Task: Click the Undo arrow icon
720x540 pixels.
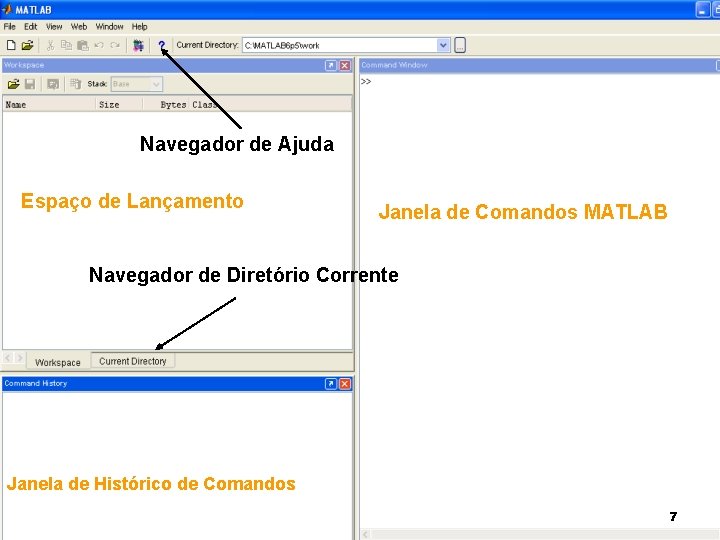Action: click(99, 45)
